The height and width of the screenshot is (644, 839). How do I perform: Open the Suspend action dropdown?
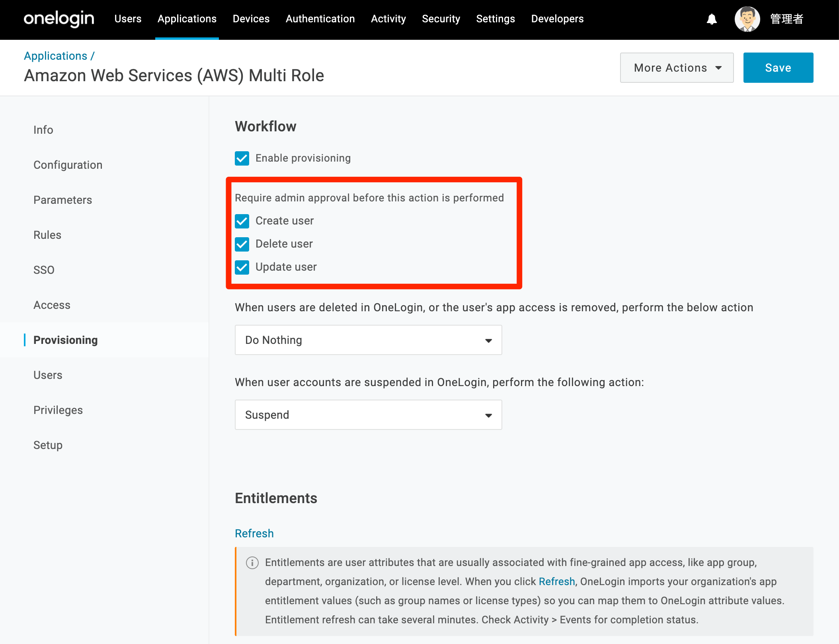tap(368, 415)
